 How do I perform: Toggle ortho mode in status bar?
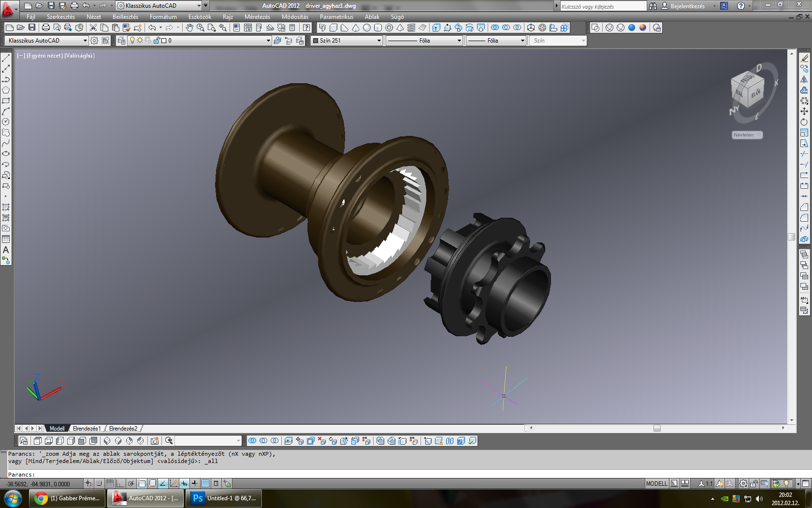coord(120,483)
